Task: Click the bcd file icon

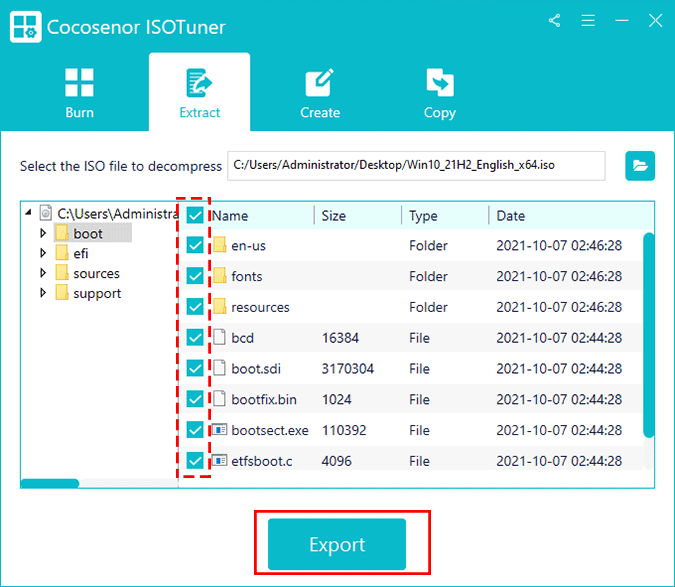Action: point(220,337)
